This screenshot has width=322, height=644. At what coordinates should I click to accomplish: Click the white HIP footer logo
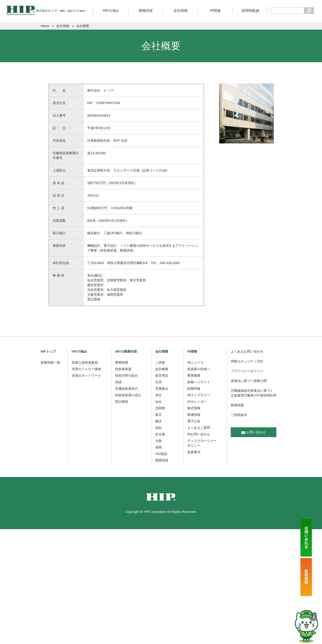[x=161, y=497]
